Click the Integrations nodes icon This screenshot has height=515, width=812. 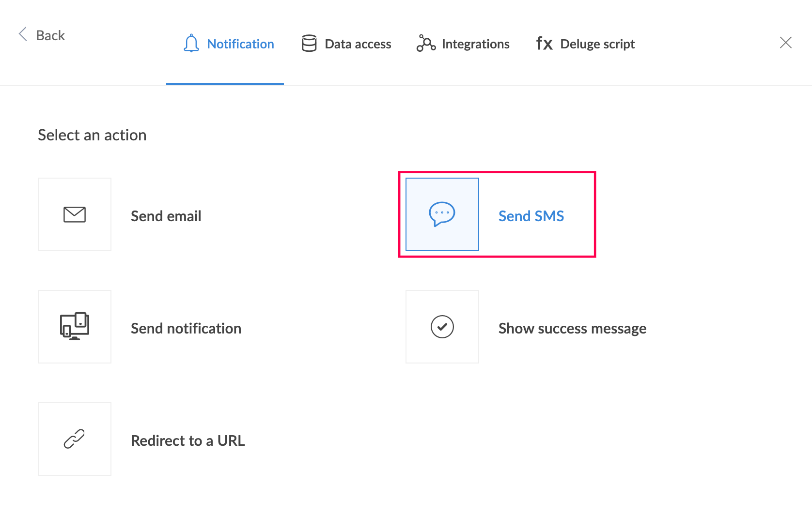[426, 43]
